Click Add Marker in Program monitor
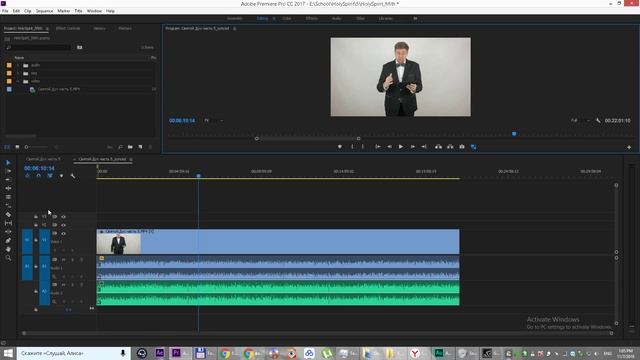640x360 pixels. pos(340,147)
